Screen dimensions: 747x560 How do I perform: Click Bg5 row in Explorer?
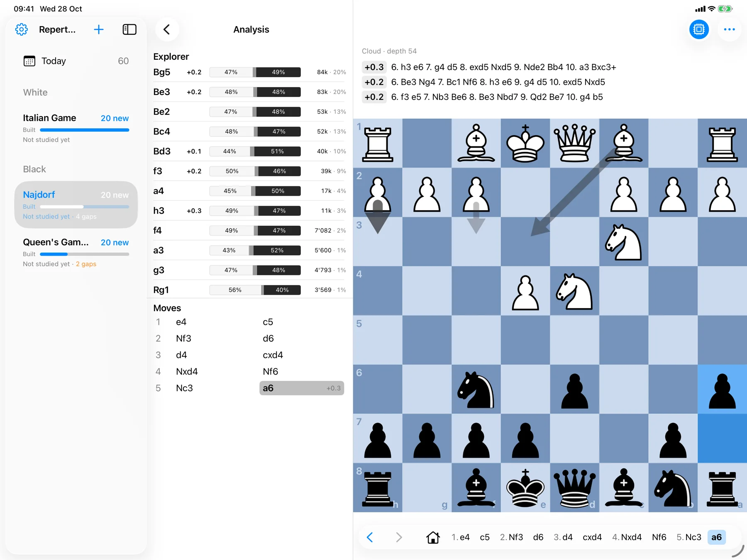pos(249,72)
